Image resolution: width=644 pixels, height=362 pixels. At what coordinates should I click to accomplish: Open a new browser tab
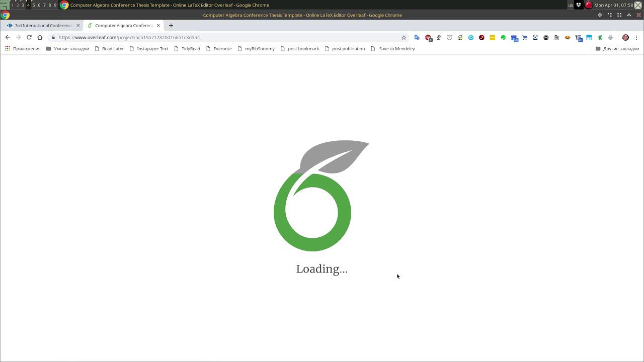[x=171, y=25]
